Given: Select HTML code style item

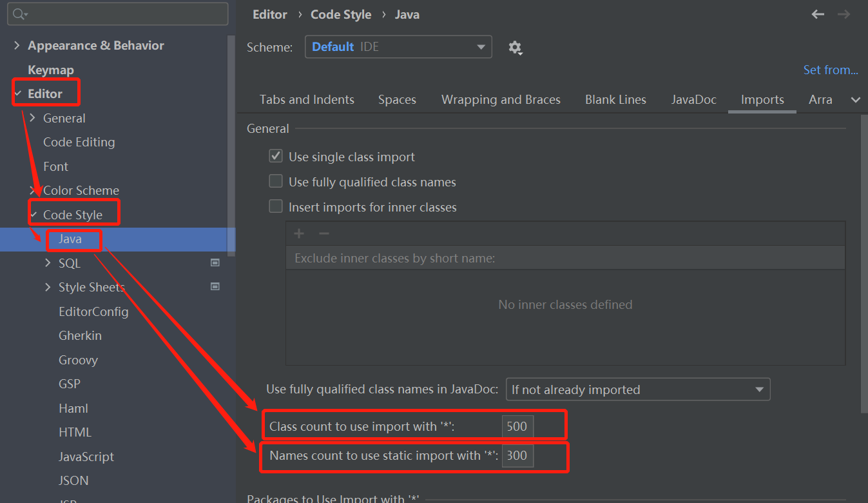Looking at the screenshot, I should [75, 432].
